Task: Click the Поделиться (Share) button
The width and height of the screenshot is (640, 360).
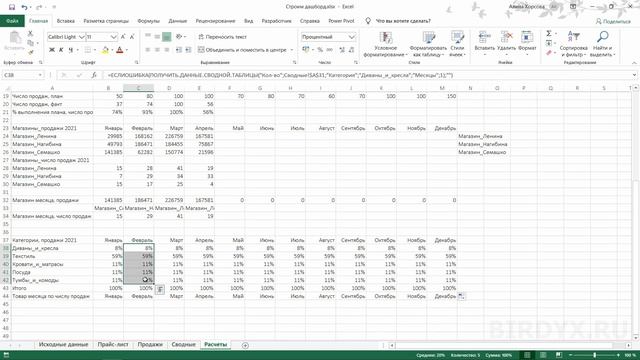Action: click(x=613, y=21)
